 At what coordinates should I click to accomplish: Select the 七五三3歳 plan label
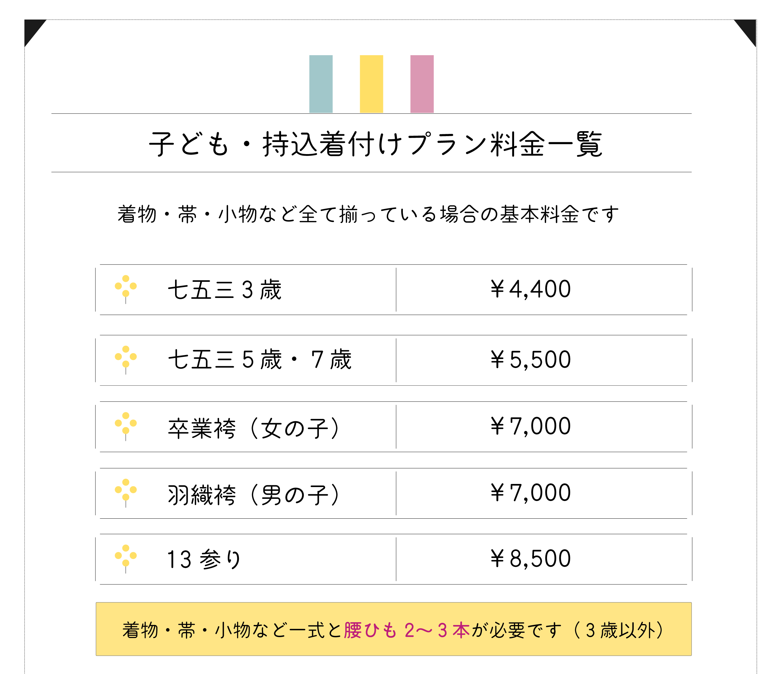tap(224, 290)
